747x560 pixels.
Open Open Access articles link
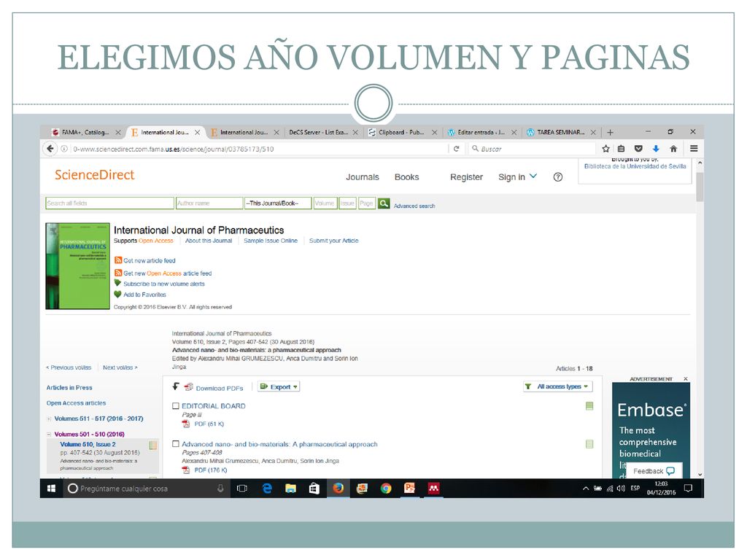pos(76,402)
